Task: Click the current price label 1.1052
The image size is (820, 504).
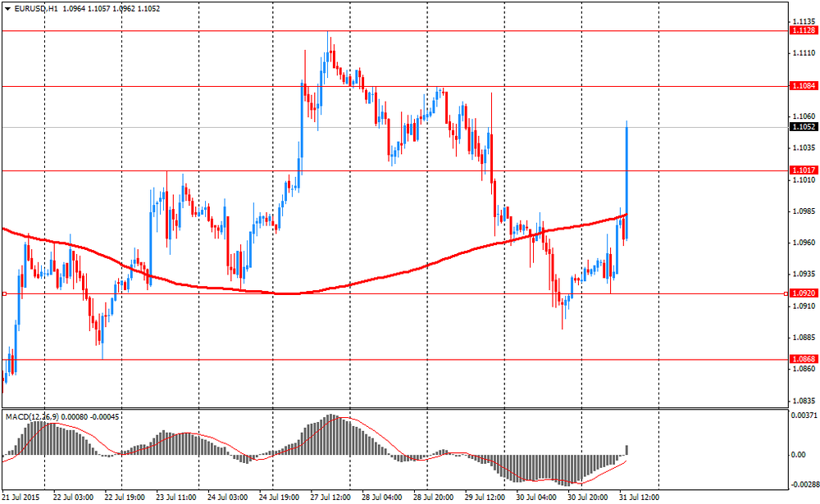Action: [804, 127]
